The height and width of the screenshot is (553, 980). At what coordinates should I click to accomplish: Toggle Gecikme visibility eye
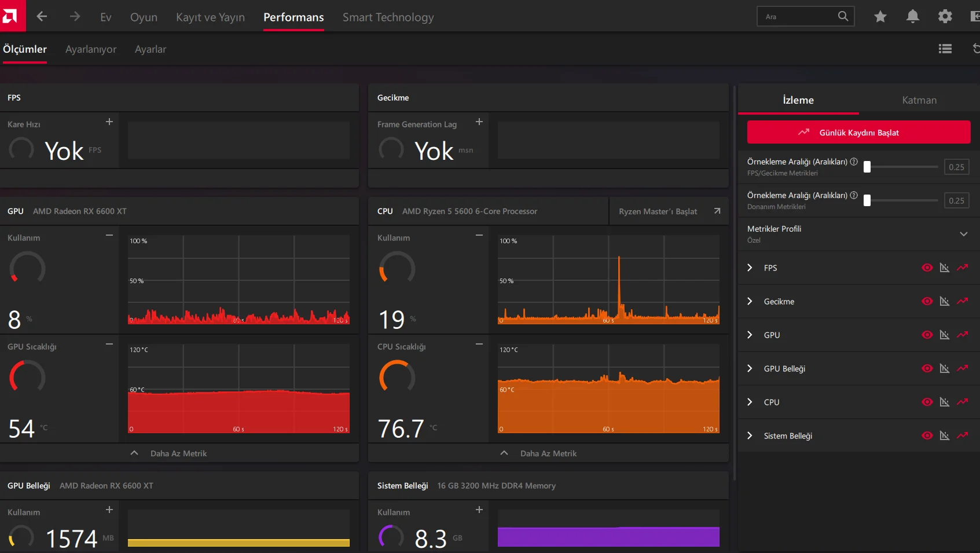coord(927,301)
